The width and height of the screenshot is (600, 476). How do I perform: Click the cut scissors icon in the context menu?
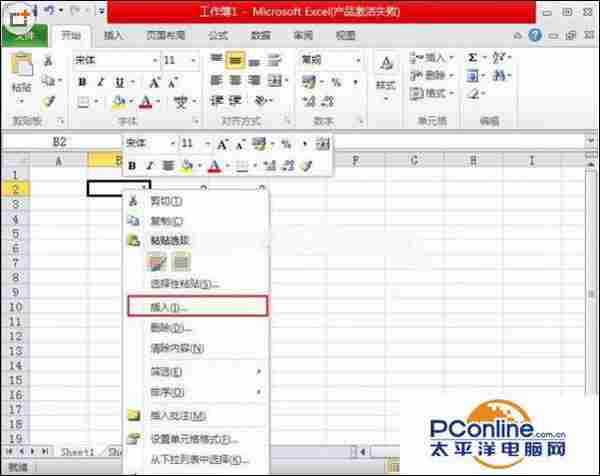click(133, 200)
